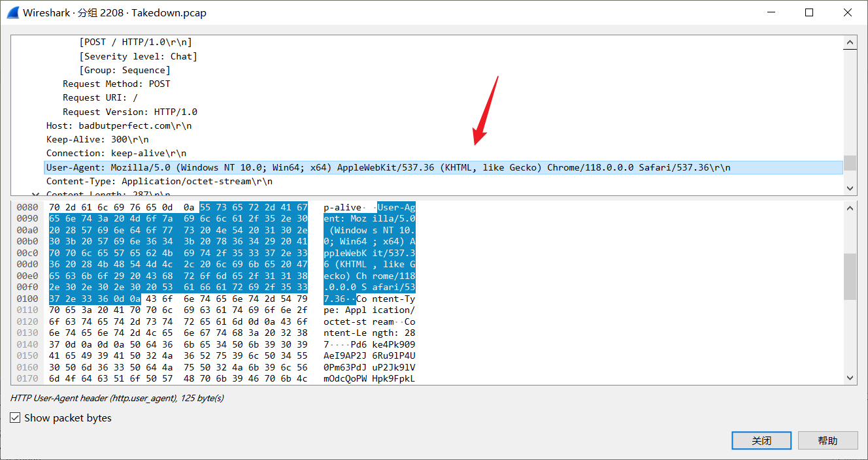Select the Host: badbutperfect.com row
This screenshot has height=460, width=868.
click(x=119, y=125)
